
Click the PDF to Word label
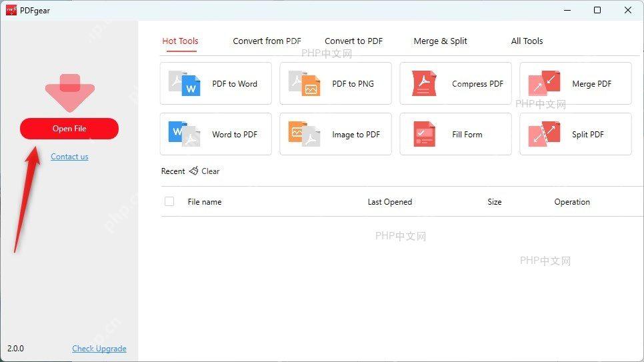pyautogui.click(x=235, y=84)
